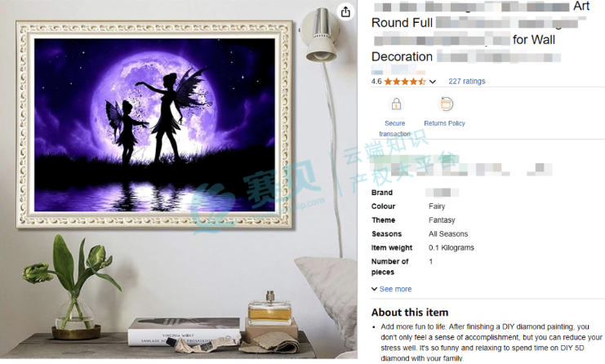Click the blurred brand name value
This screenshot has width=605, height=364.
click(443, 193)
